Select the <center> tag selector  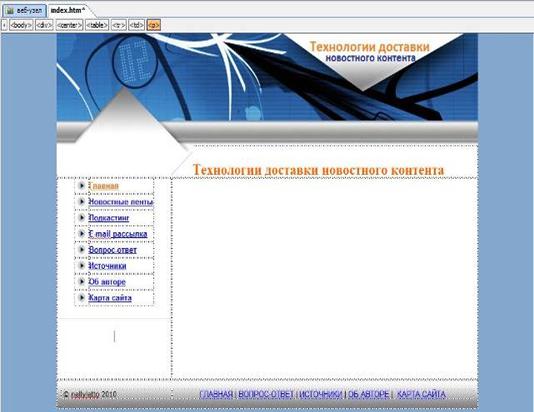pos(69,25)
